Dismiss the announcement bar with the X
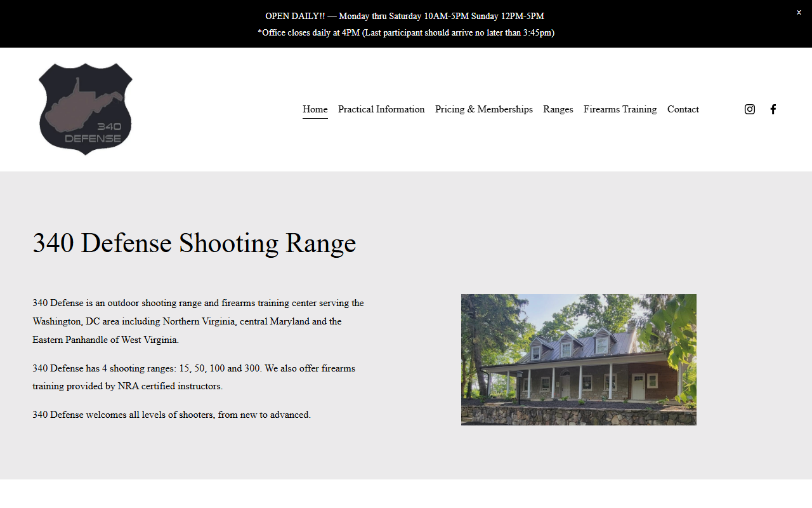The image size is (812, 508). (799, 12)
